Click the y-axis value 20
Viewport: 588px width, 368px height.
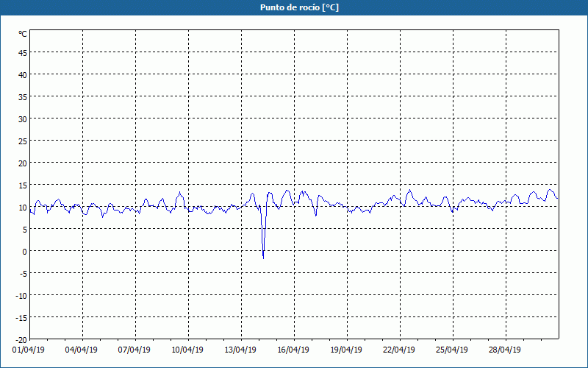tap(23, 163)
